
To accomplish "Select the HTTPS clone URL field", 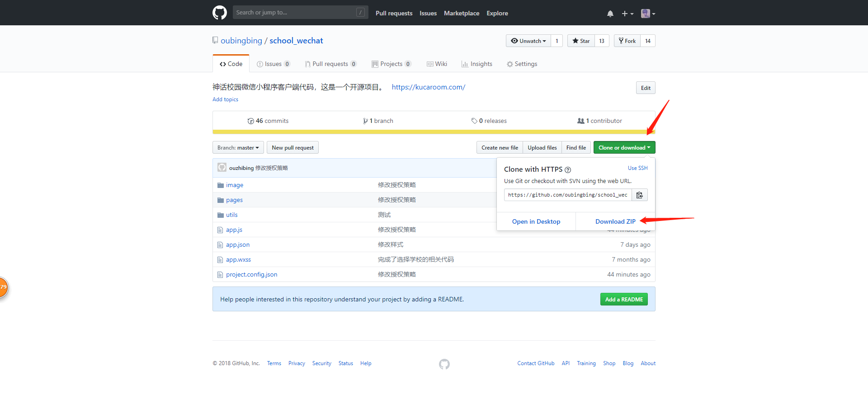I will point(568,195).
